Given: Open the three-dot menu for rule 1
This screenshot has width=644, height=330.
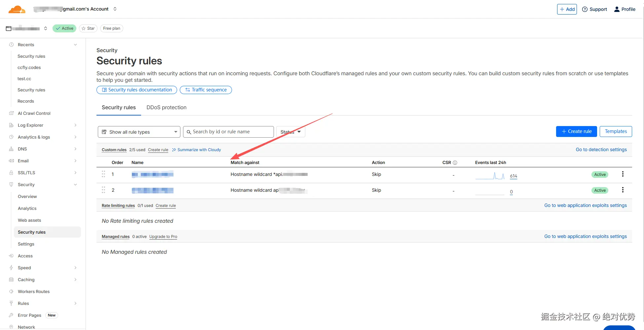Looking at the screenshot, I should [623, 174].
